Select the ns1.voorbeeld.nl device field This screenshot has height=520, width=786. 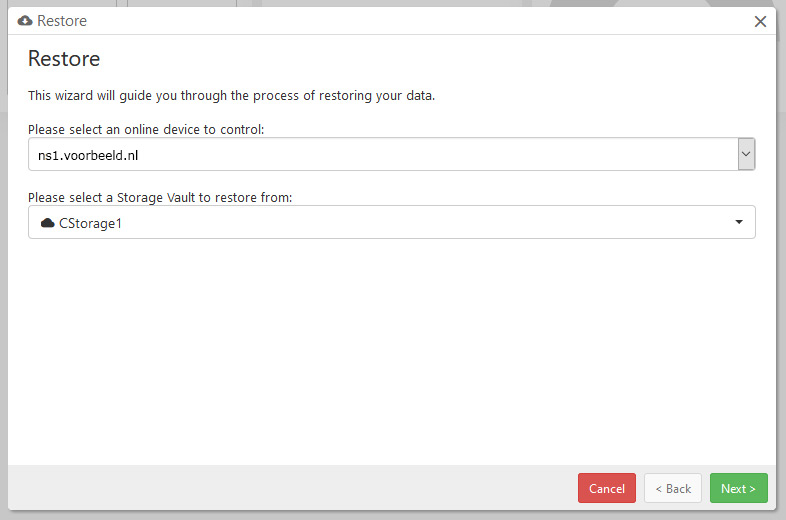tap(391, 154)
